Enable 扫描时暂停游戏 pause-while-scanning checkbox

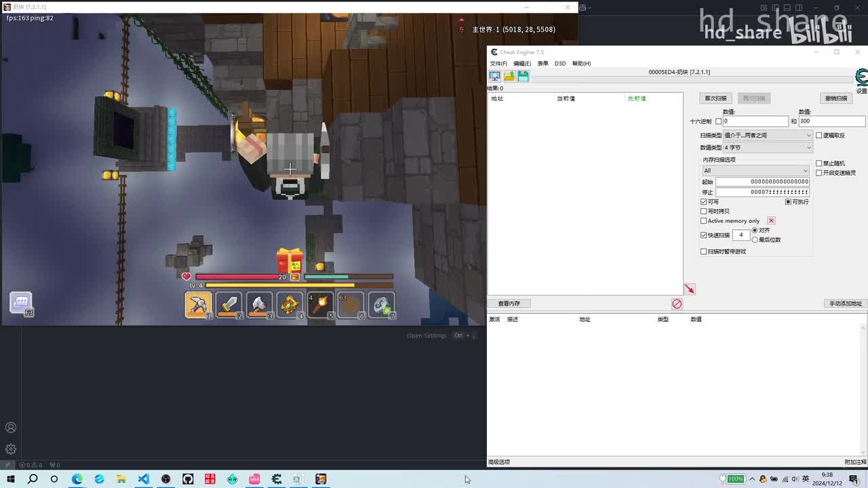[x=703, y=251]
